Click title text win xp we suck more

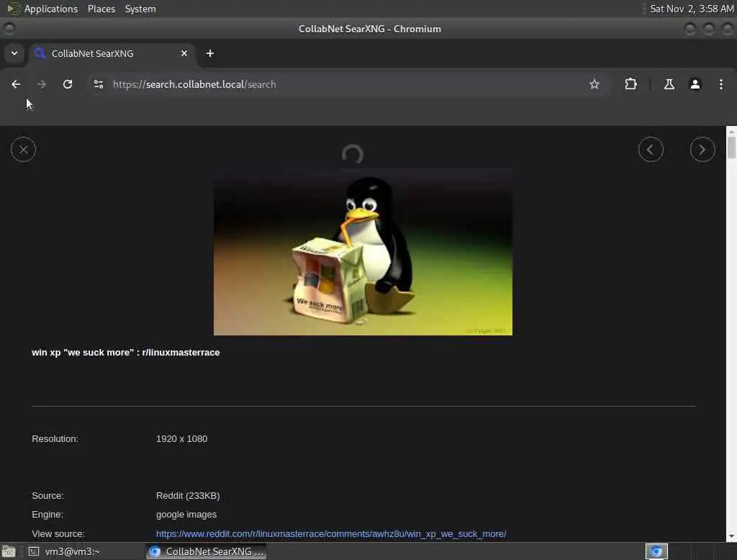(x=125, y=352)
